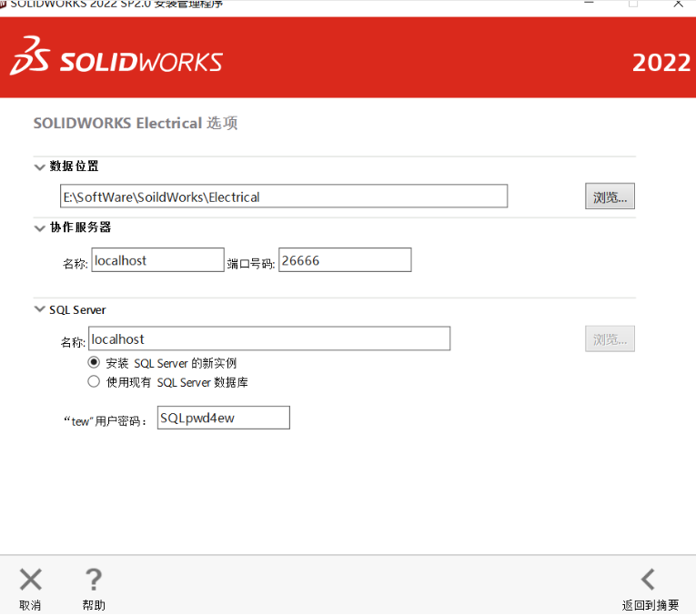Click the Cancel X icon
The width and height of the screenshot is (696, 616).
click(x=31, y=580)
